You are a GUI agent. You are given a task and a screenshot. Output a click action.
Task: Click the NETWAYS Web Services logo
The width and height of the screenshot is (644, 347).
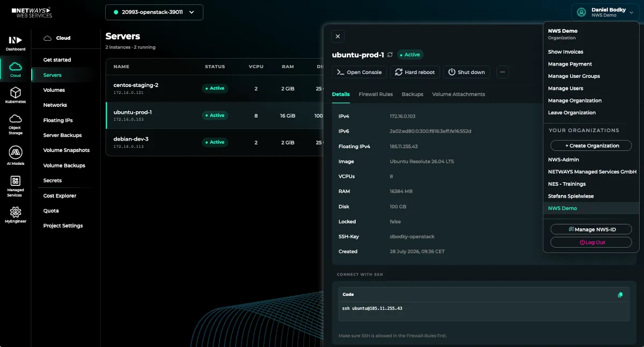pyautogui.click(x=31, y=12)
